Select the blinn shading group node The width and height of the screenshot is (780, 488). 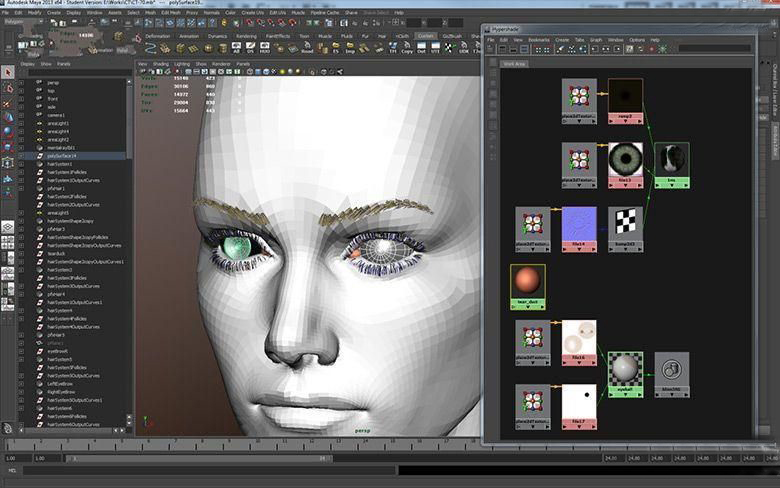coord(672,375)
